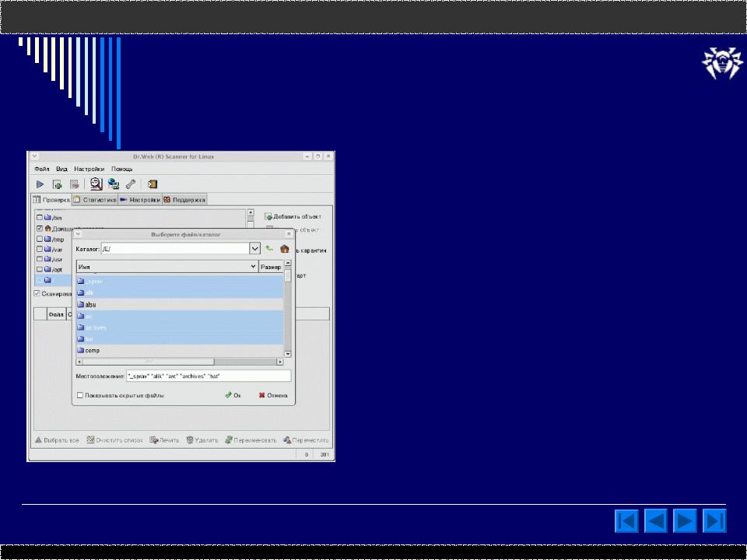Image resolution: width=747 pixels, height=560 pixels.
Task: Click file dialog vertical scrollbar up arrow
Action: tap(288, 263)
